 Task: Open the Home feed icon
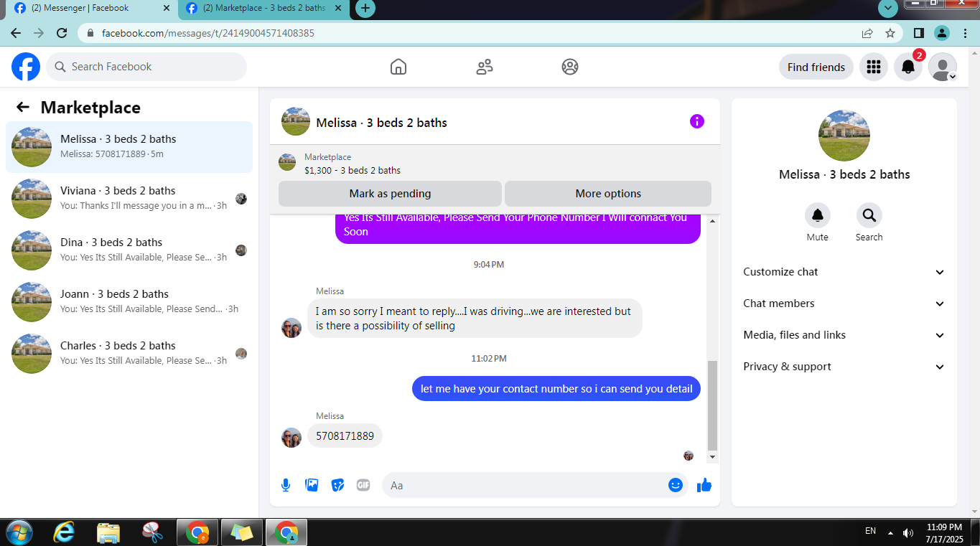pos(398,67)
